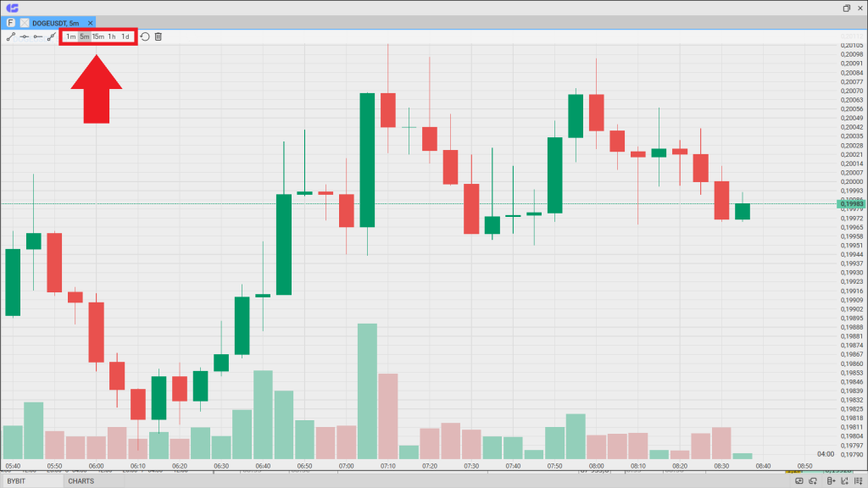Click the add table list icon in status bar
The image size is (868, 488).
click(x=859, y=481)
